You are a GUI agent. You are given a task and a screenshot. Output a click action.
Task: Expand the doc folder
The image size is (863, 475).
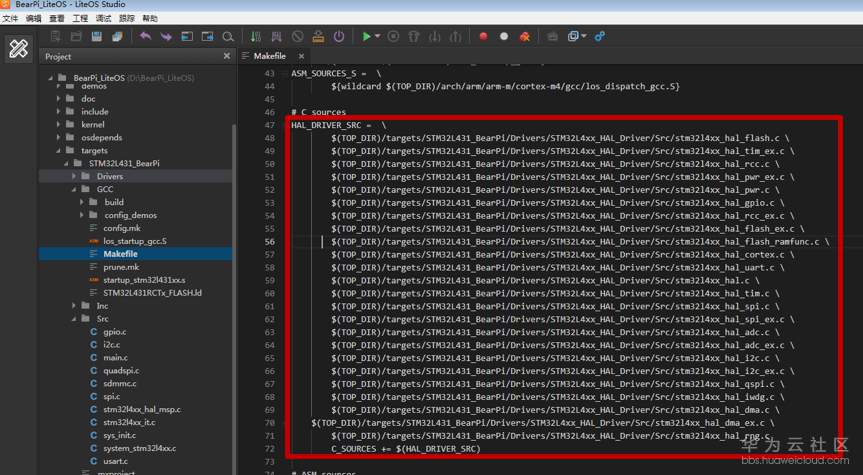coord(58,99)
